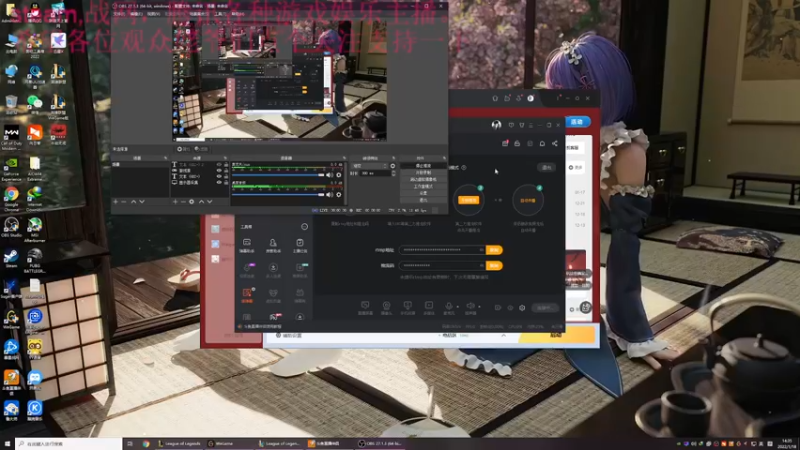Viewport: 800px width, 450px height.
Task: Toggle visibility of 文本 (GDI+) 2 source
Action: (219, 165)
